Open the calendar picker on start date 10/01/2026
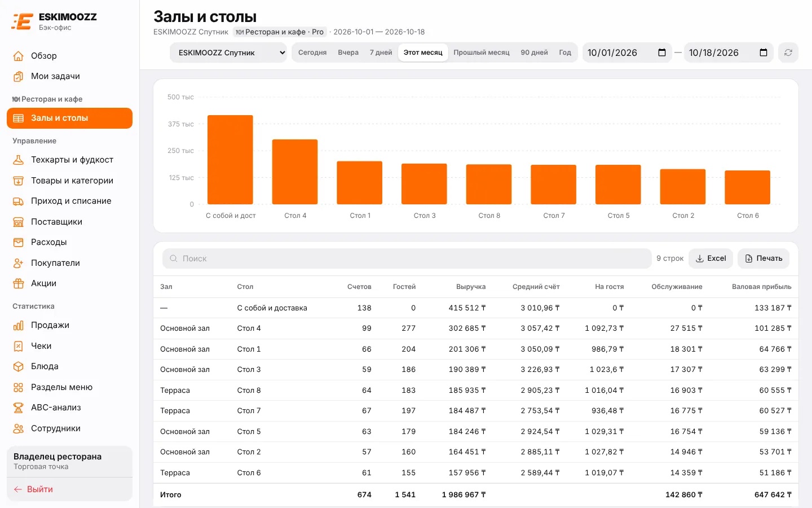Viewport: 812px width, 508px height. click(662, 52)
